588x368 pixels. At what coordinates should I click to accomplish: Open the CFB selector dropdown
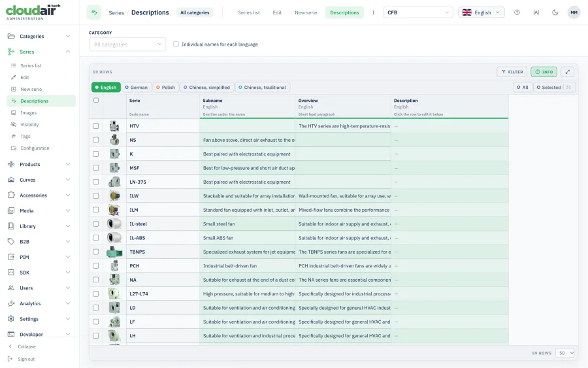(417, 12)
